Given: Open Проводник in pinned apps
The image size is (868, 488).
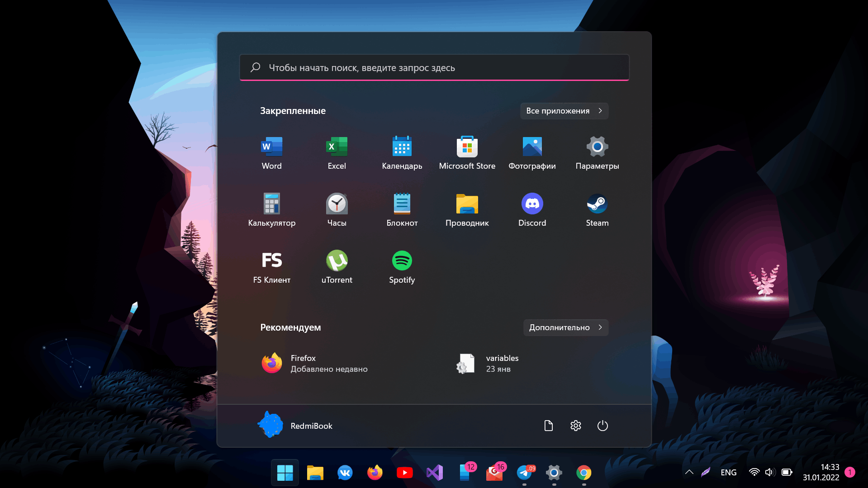Looking at the screenshot, I should (x=467, y=210).
